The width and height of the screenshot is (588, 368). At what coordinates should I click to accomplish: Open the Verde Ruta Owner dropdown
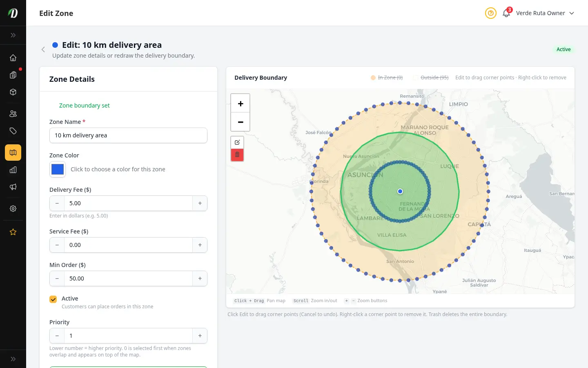coord(545,13)
